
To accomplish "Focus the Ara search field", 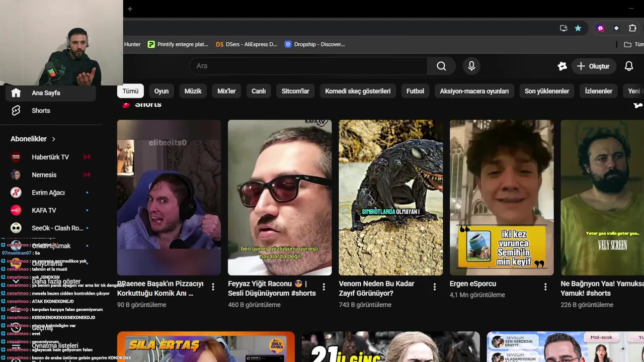I will pyautogui.click(x=308, y=66).
